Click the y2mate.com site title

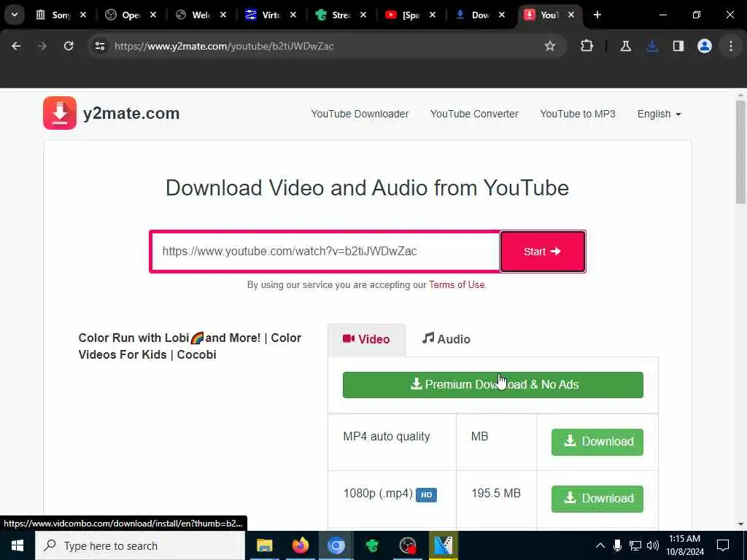[131, 113]
